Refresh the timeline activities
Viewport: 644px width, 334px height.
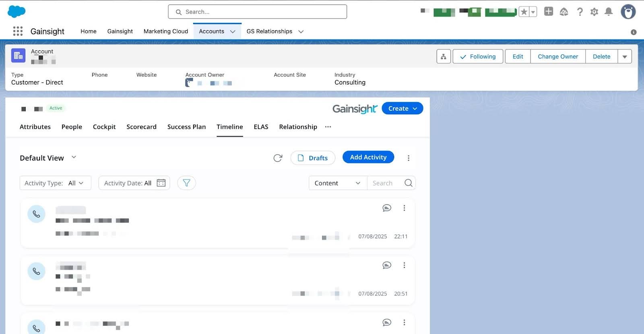[x=278, y=158]
